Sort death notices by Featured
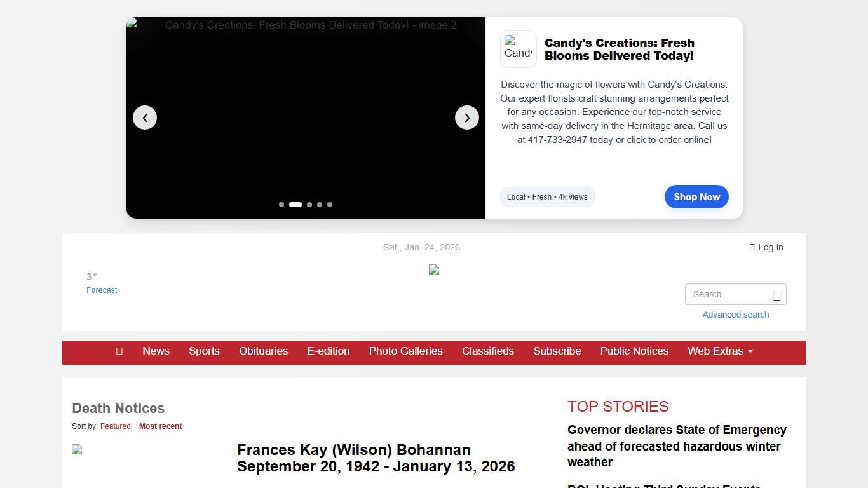Screen dimensions: 868x488 click(115, 426)
